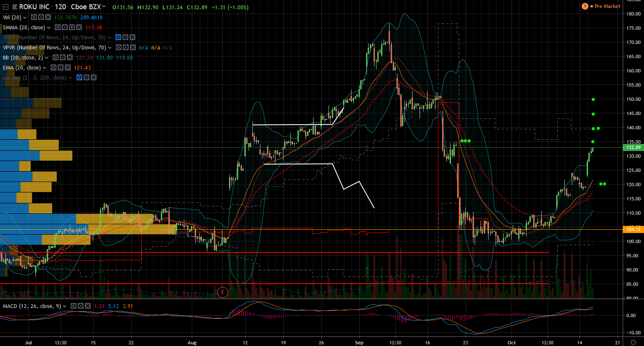Image resolution: width=644 pixels, height=346 pixels.
Task: Open chart settings gear at bottom right
Action: (x=633, y=343)
